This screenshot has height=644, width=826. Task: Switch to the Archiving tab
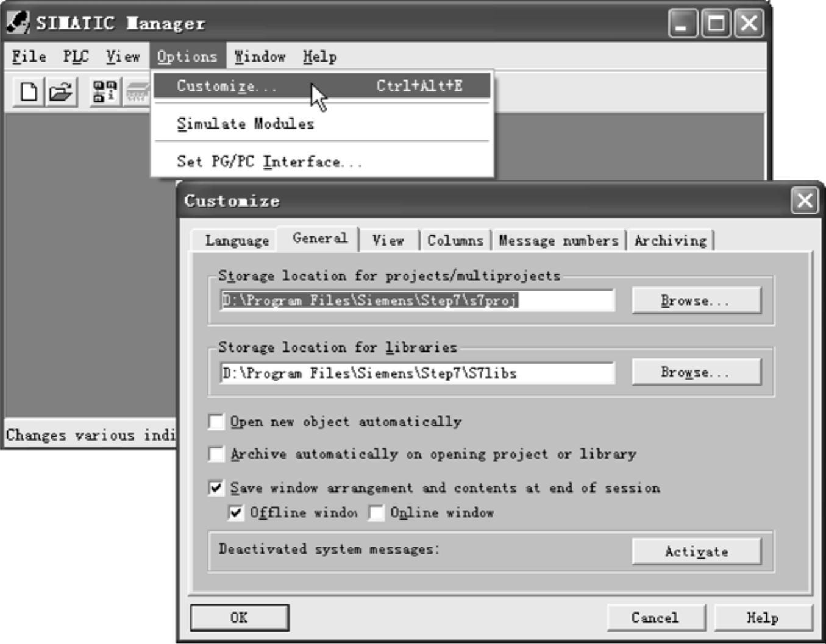point(670,240)
